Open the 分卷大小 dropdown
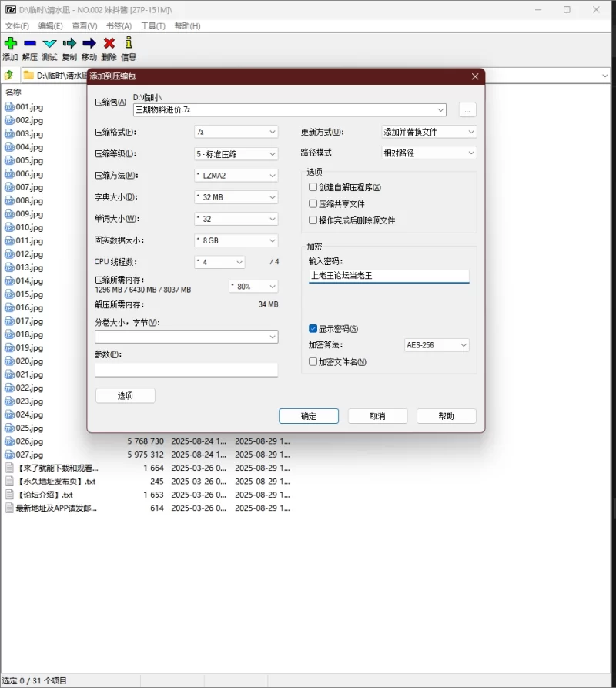Viewport: 616px width, 688px height. click(x=186, y=337)
